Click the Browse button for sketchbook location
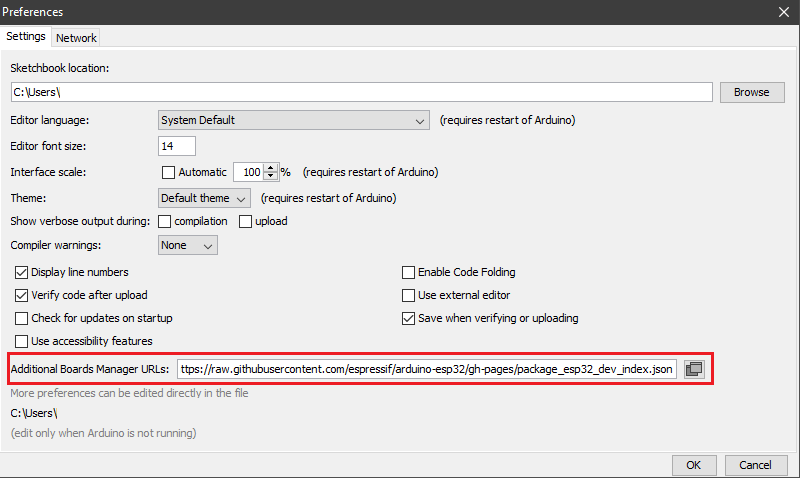Screen dimensions: 800x478 (751, 92)
